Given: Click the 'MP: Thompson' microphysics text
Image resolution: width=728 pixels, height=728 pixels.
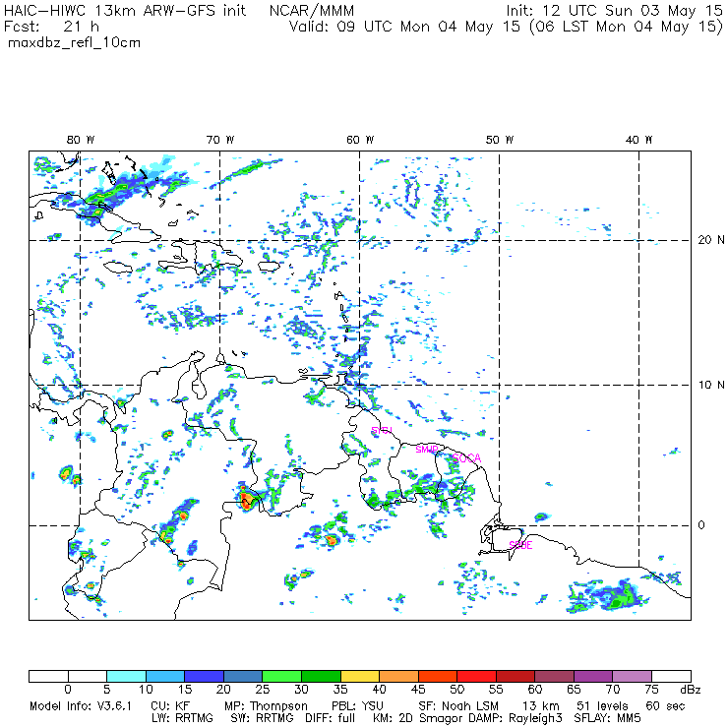Looking at the screenshot, I should click(266, 706).
